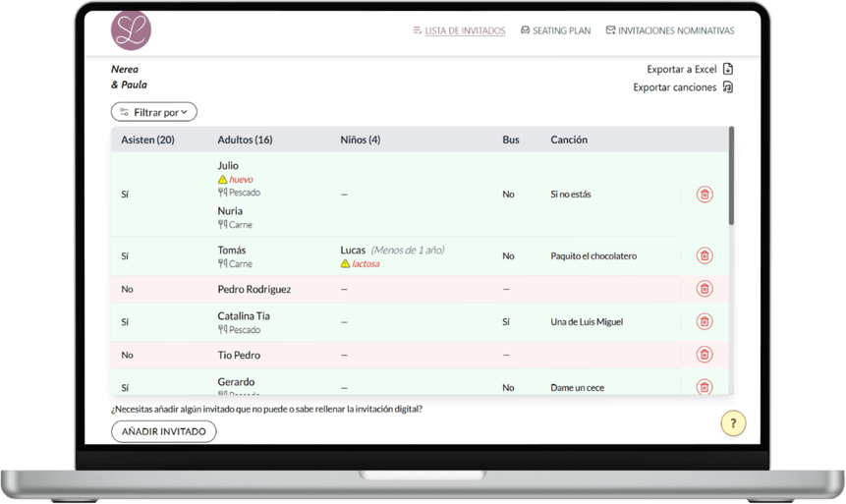This screenshot has height=504, width=846.
Task: Click the filter sliders icon
Action: [x=124, y=112]
